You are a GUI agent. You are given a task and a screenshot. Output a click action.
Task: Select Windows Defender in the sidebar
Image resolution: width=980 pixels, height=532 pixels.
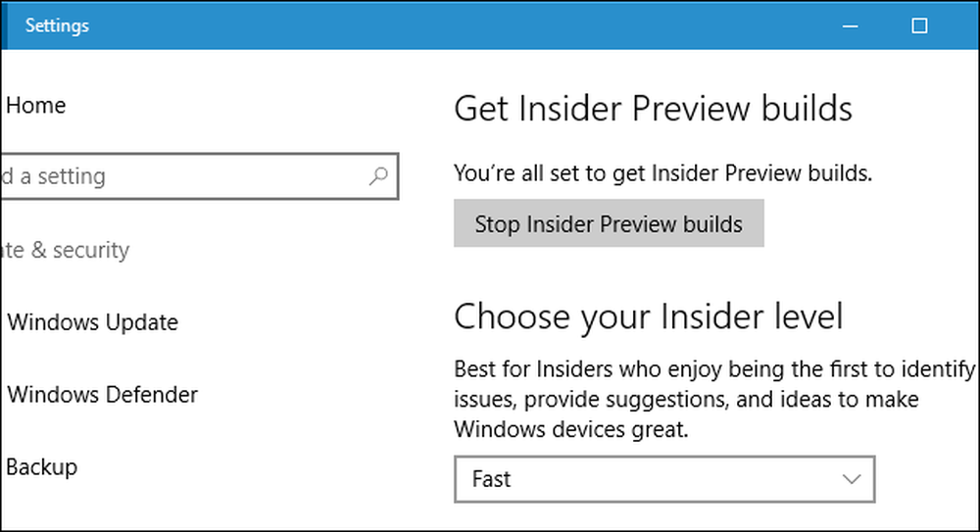pos(103,395)
